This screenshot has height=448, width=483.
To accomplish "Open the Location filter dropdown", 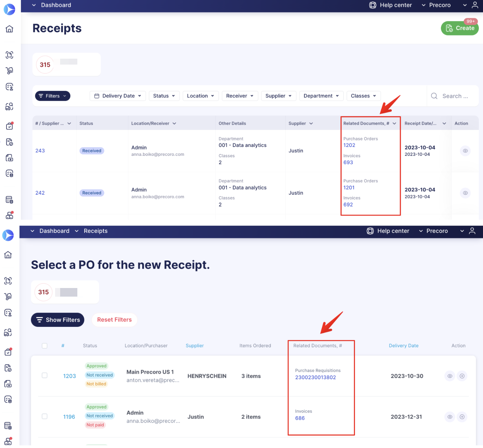I will [x=201, y=96].
